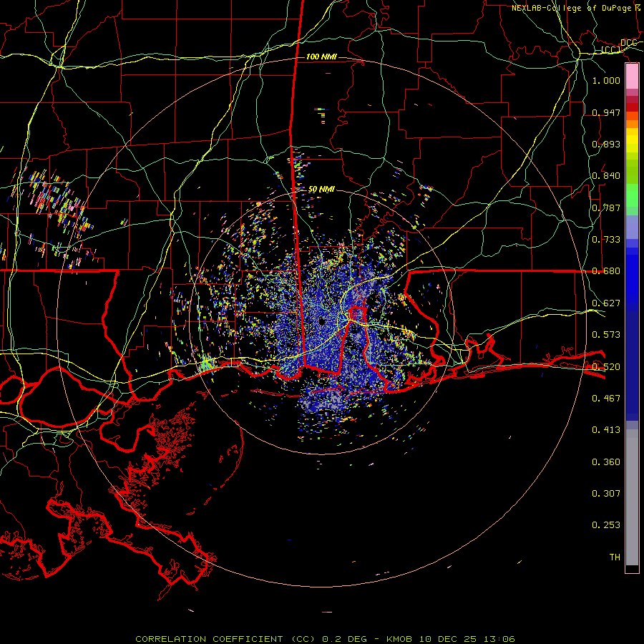The image size is (644, 644).
Task: Click the 0.360 legend value
Action: point(606,462)
